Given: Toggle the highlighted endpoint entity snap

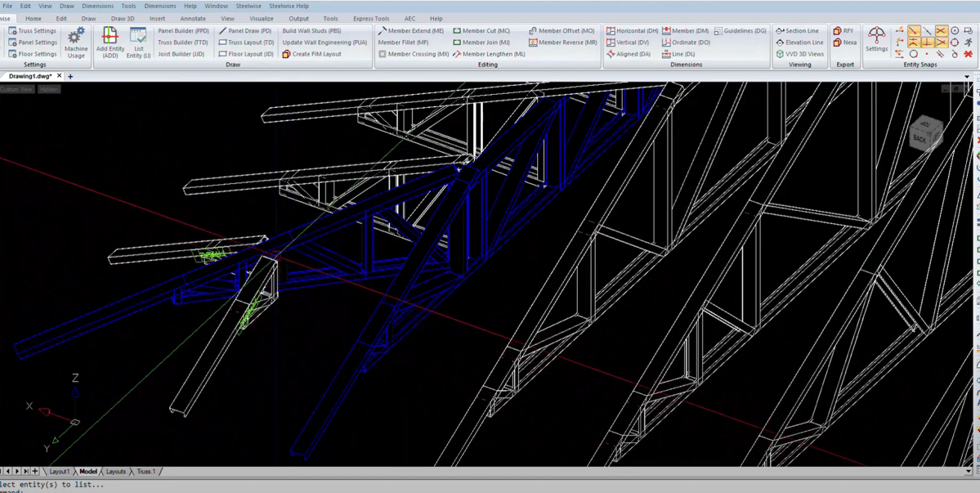Looking at the screenshot, I should 914,31.
